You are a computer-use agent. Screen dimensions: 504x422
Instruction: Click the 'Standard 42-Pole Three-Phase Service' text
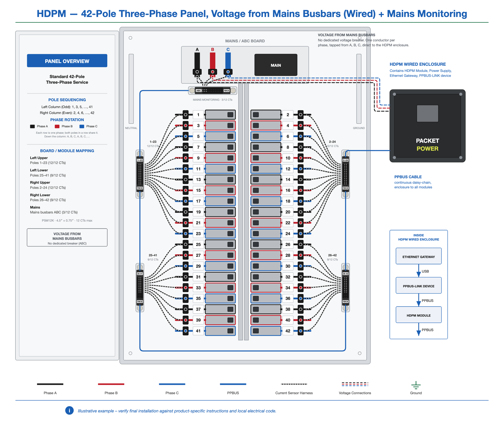tap(67, 79)
